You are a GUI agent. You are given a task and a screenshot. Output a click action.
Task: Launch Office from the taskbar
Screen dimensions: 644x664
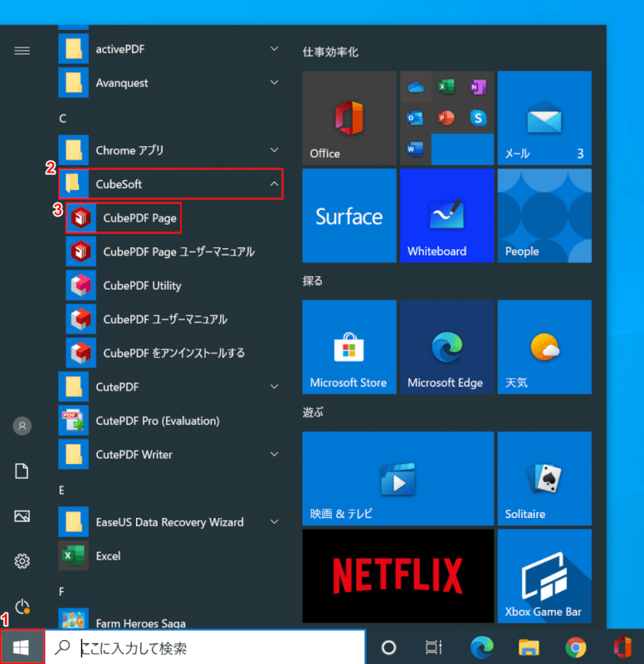pos(622,647)
